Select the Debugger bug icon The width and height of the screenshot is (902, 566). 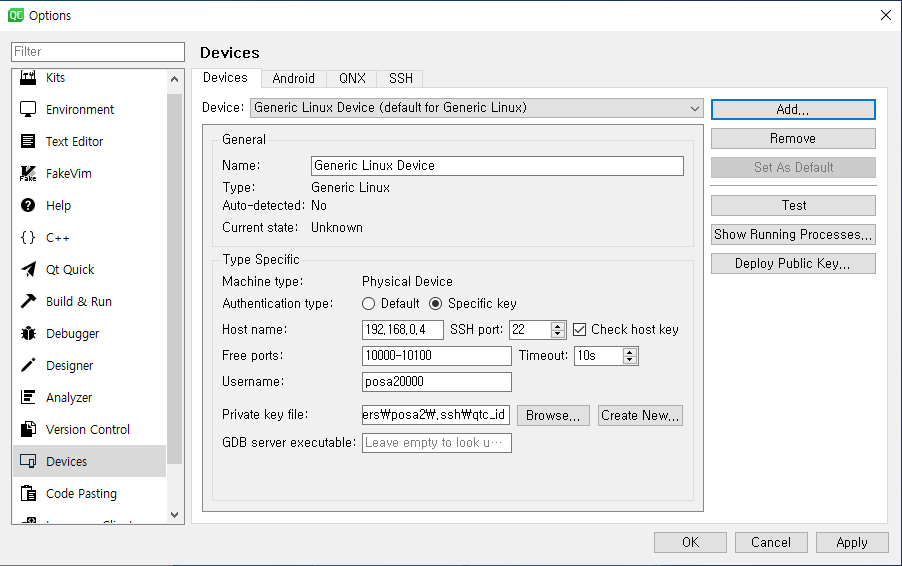28,334
